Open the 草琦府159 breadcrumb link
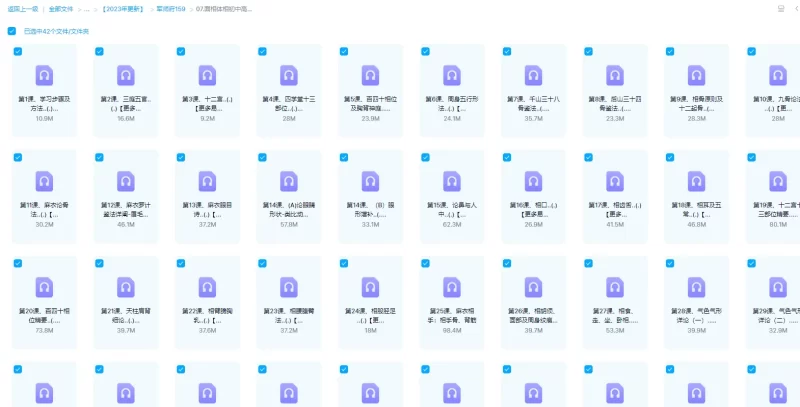This screenshot has width=800, height=407. pyautogui.click(x=172, y=8)
